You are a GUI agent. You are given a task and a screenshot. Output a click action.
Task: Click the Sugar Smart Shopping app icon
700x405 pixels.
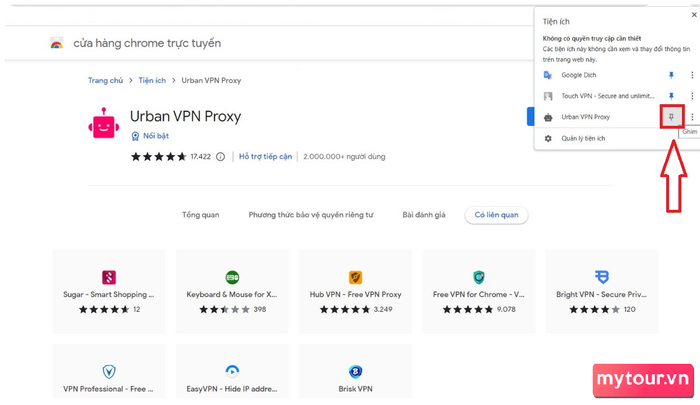(109, 277)
